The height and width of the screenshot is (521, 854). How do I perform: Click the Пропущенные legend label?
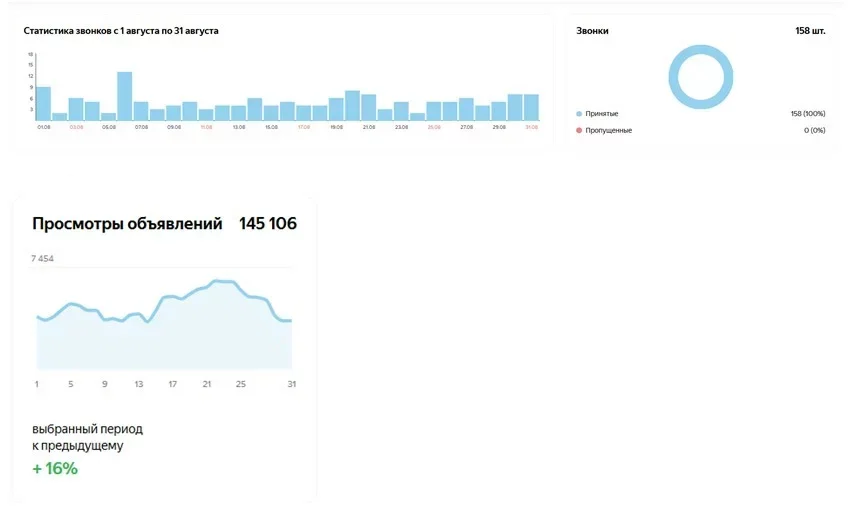(608, 131)
